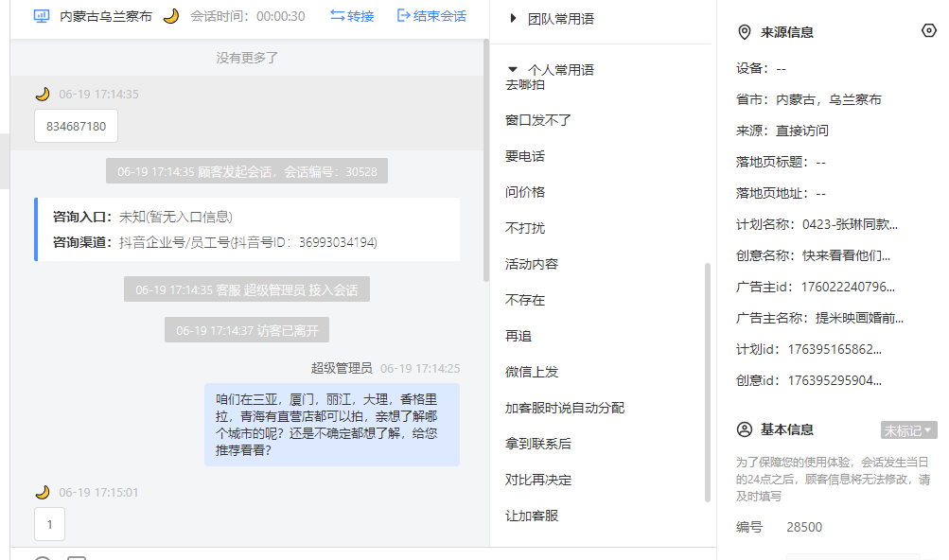The image size is (949, 560).
Task: Select the 不存在 quick phrase
Action: [525, 300]
